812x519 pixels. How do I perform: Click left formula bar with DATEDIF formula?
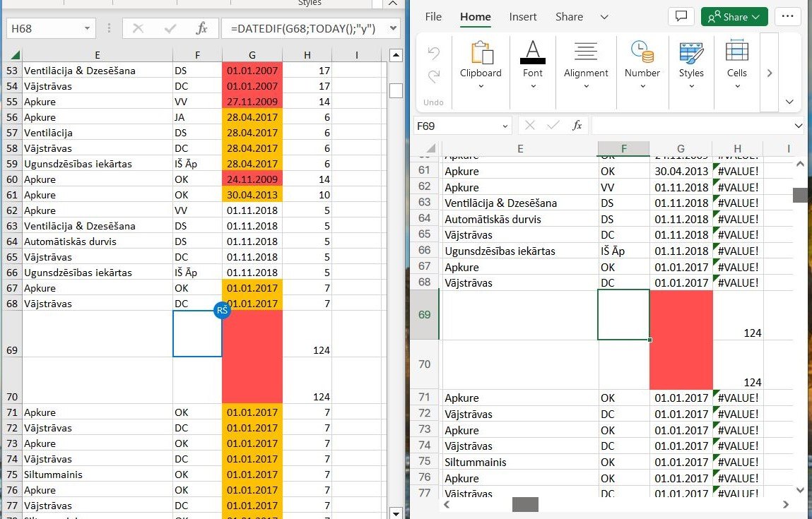click(x=305, y=28)
